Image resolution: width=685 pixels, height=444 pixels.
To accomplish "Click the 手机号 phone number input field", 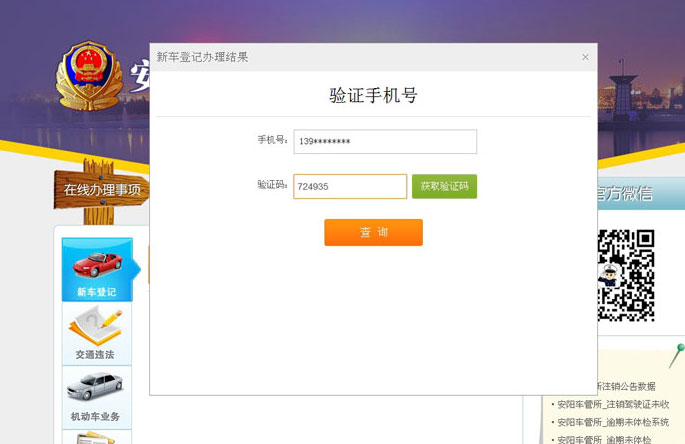I will tap(385, 142).
